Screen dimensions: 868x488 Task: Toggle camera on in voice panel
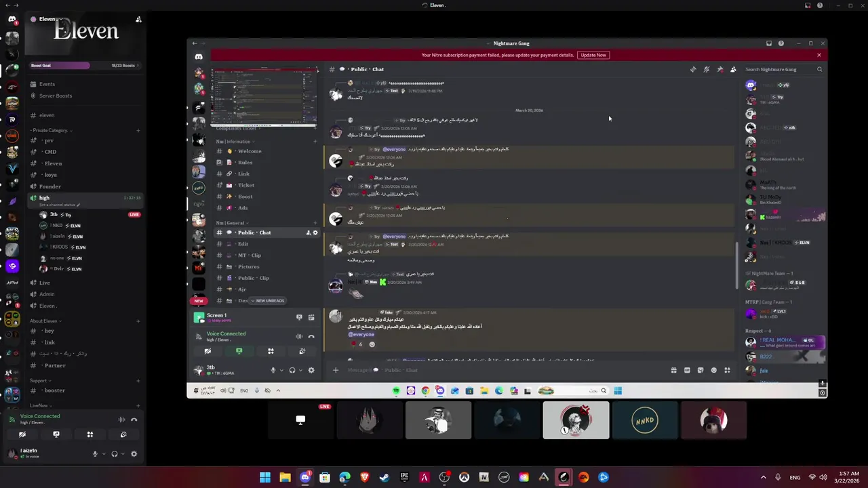click(x=22, y=434)
